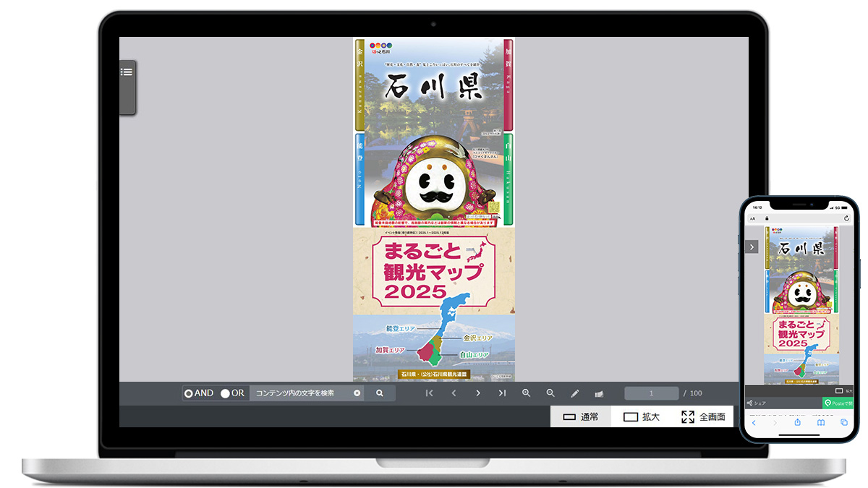Image resolution: width=868 pixels, height=488 pixels.
Task: Click the 能登 tab on laptop brochure cover
Action: 359,179
